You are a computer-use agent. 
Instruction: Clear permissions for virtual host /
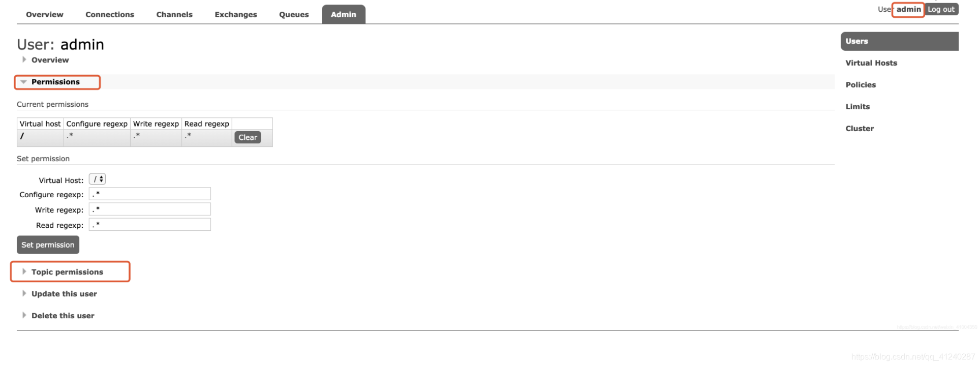(x=247, y=137)
